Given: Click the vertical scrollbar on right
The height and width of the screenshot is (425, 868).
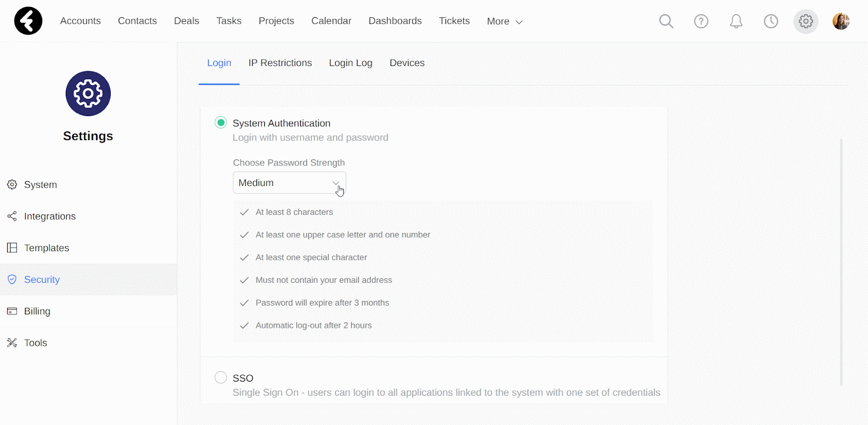Looking at the screenshot, I should [841, 262].
